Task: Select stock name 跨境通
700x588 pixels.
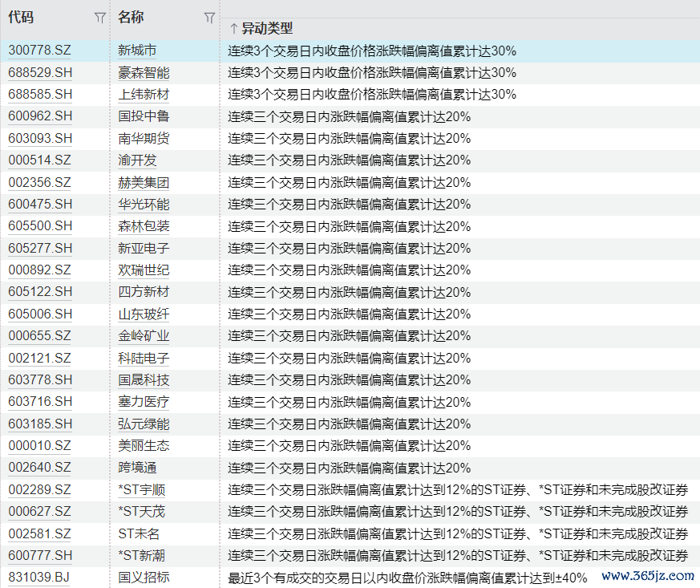Action: pos(137,468)
